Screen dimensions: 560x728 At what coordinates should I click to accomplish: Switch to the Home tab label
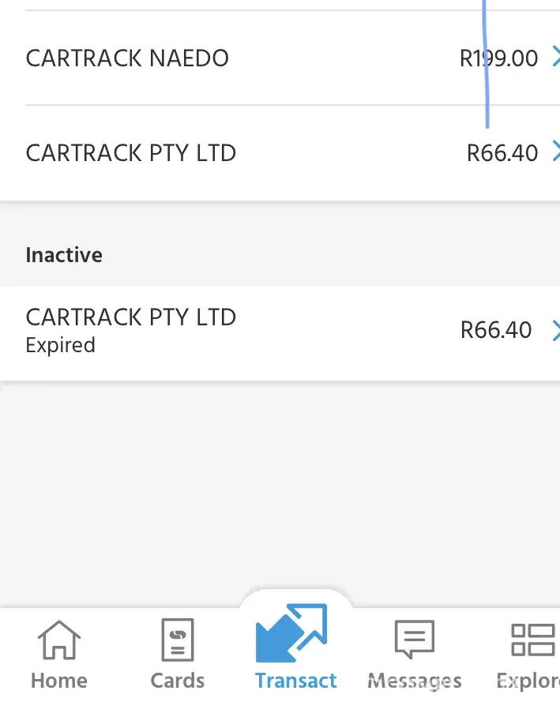[59, 681]
